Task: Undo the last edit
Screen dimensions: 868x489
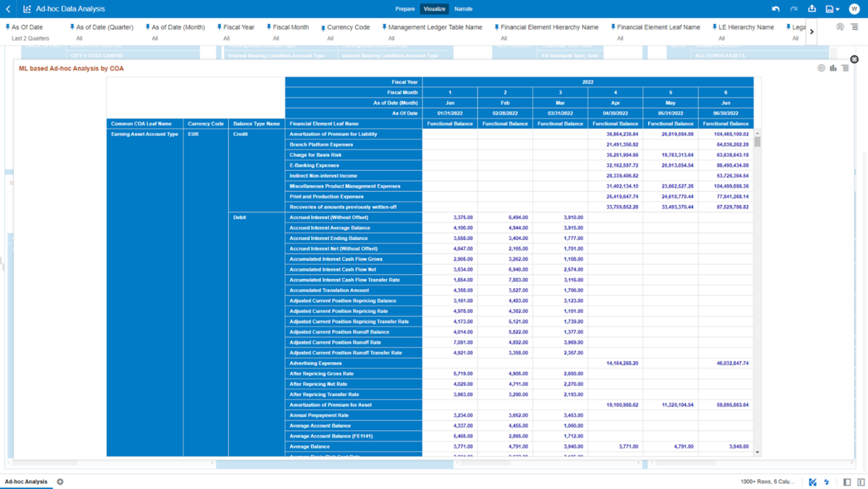Action: tap(776, 9)
